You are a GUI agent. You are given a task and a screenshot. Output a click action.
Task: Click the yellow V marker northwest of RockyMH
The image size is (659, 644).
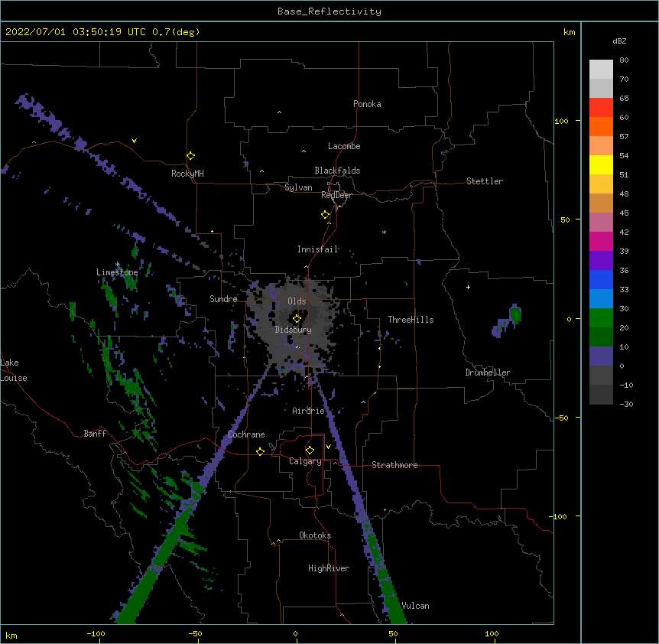point(134,141)
